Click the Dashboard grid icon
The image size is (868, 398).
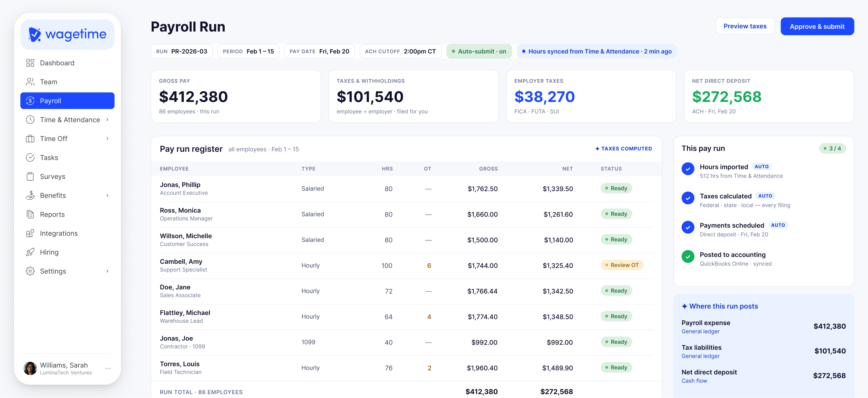30,63
